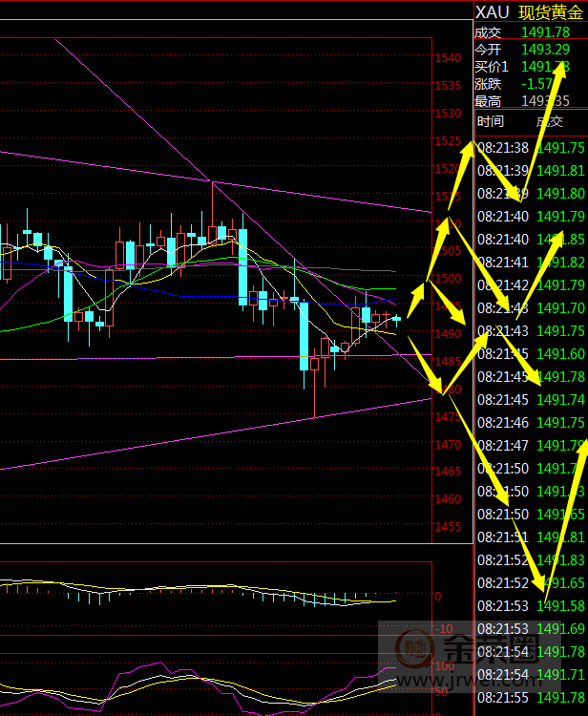Click the 时间 column header
This screenshot has width=588, height=716.
click(491, 121)
